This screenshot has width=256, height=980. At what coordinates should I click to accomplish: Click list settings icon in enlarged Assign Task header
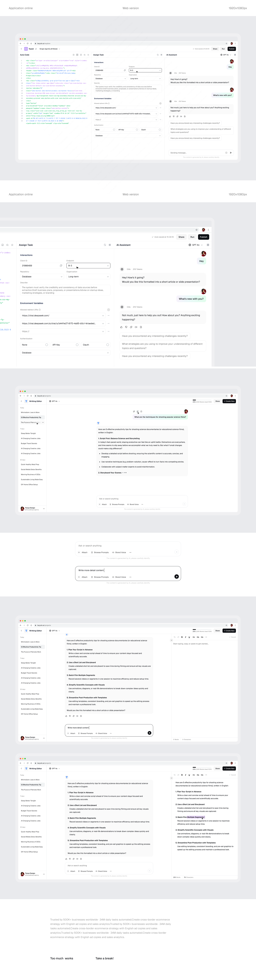[110, 245]
